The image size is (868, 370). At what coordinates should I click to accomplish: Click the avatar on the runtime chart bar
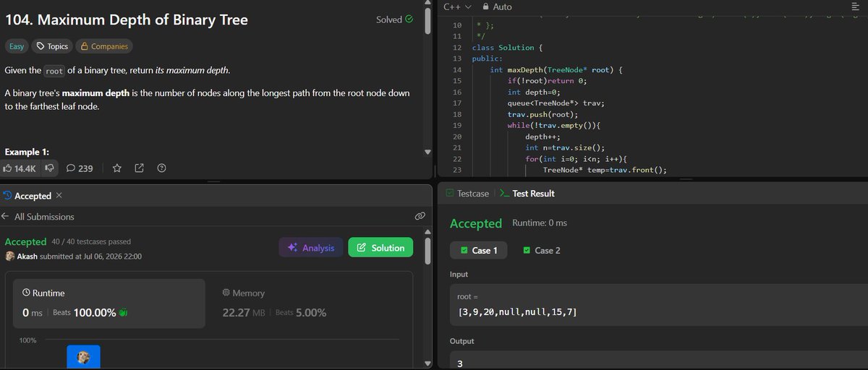click(x=84, y=357)
